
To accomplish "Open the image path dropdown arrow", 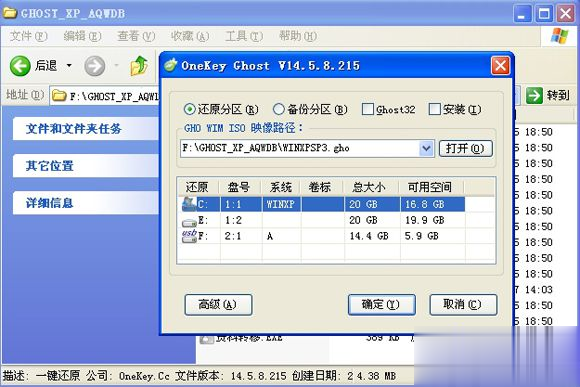I will pos(426,148).
